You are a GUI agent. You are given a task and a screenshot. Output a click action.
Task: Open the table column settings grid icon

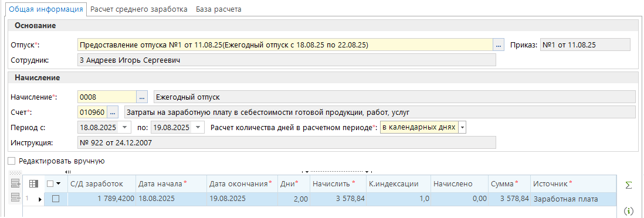[x=33, y=183]
